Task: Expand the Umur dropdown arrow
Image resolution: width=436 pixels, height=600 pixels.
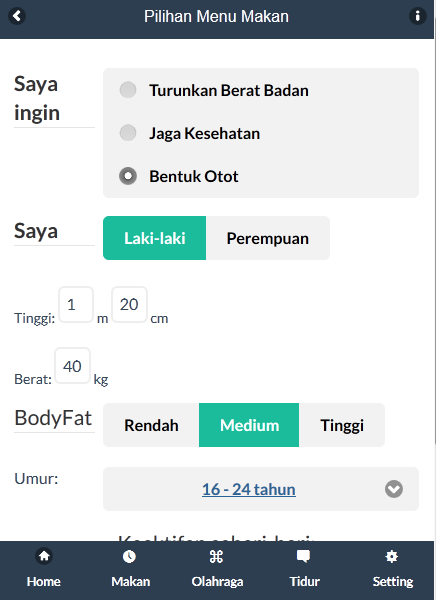Action: [x=394, y=489]
